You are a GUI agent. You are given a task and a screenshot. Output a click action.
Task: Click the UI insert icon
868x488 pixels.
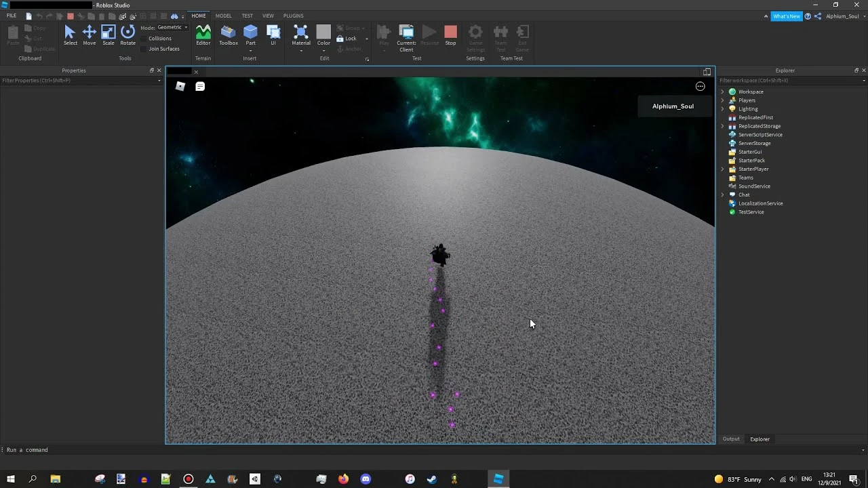[273, 35]
